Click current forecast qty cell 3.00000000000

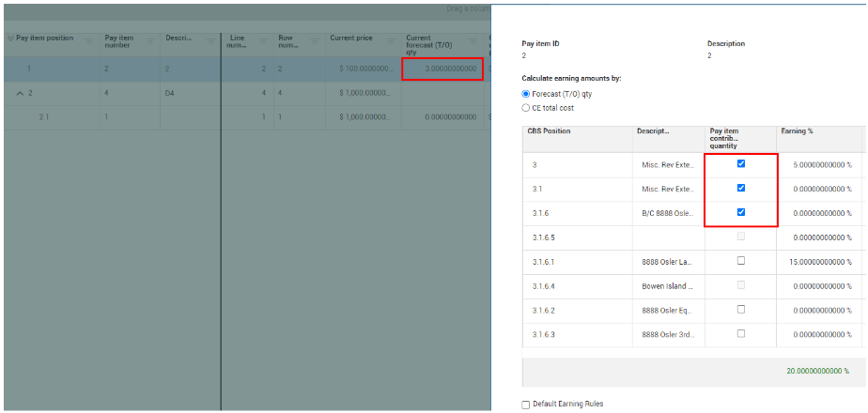(442, 69)
